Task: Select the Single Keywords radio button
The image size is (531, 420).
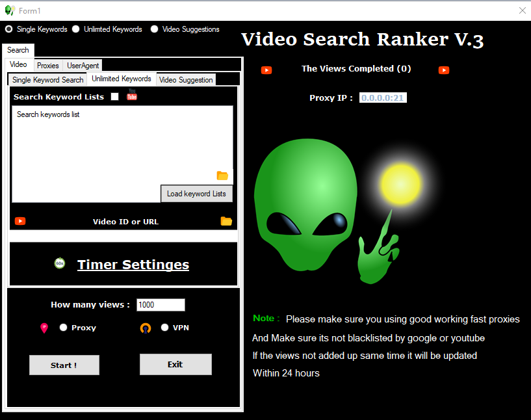Action: (8, 29)
